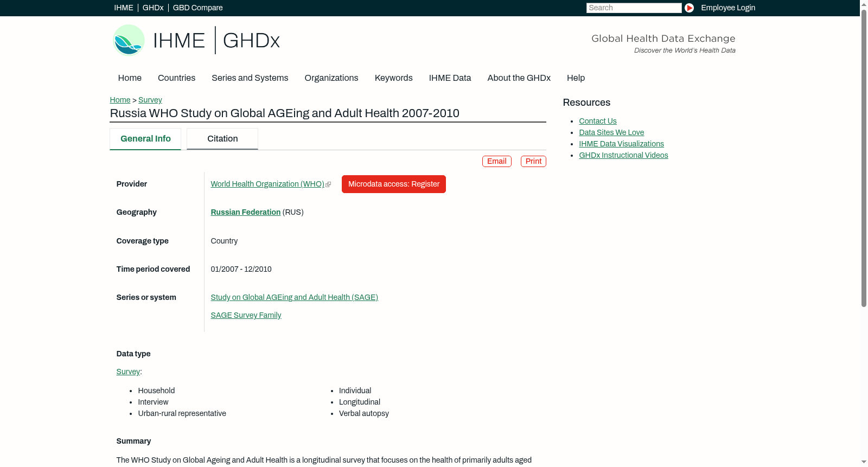868x467 pixels.
Task: Select the IHME Data menu
Action: click(x=450, y=78)
